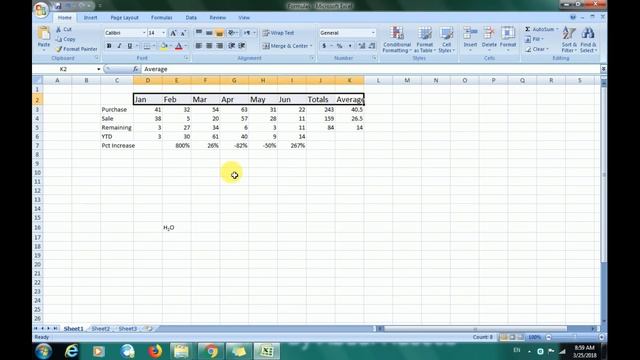The image size is (640, 360).
Task: Switch to the Insert ribbon tab
Action: pos(90,18)
